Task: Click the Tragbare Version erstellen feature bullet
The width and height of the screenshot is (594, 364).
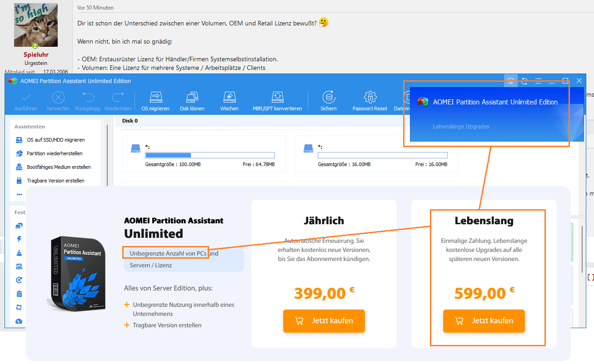Action: tap(167, 325)
